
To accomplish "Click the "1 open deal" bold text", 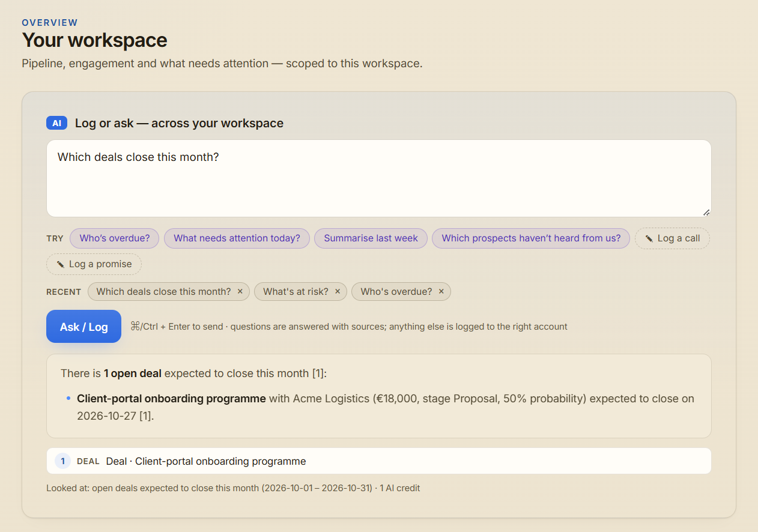I will [x=133, y=373].
